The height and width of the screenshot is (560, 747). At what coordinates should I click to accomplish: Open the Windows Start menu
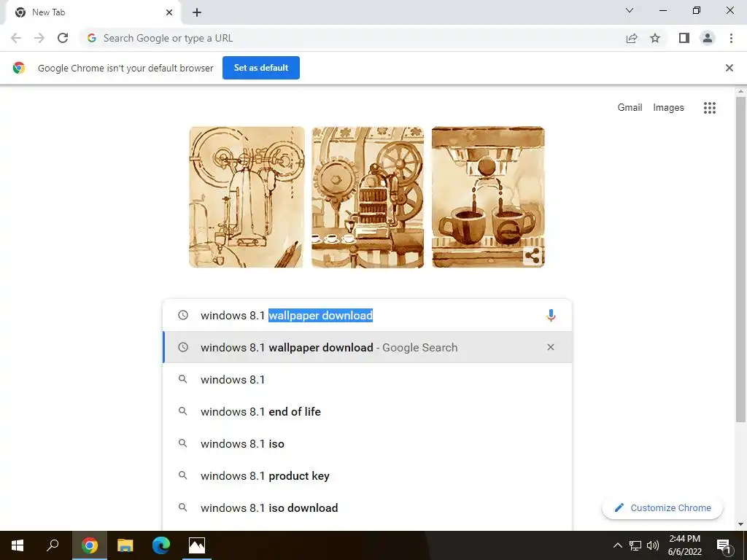tap(18, 545)
